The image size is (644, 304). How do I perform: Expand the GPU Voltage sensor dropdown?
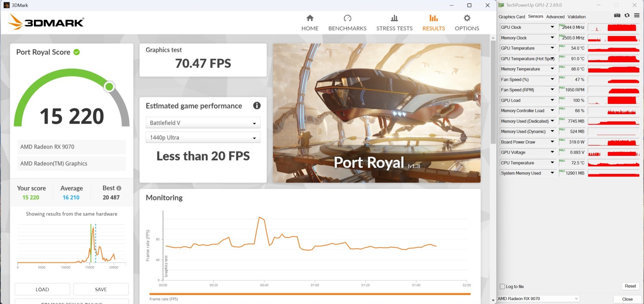coord(553,152)
